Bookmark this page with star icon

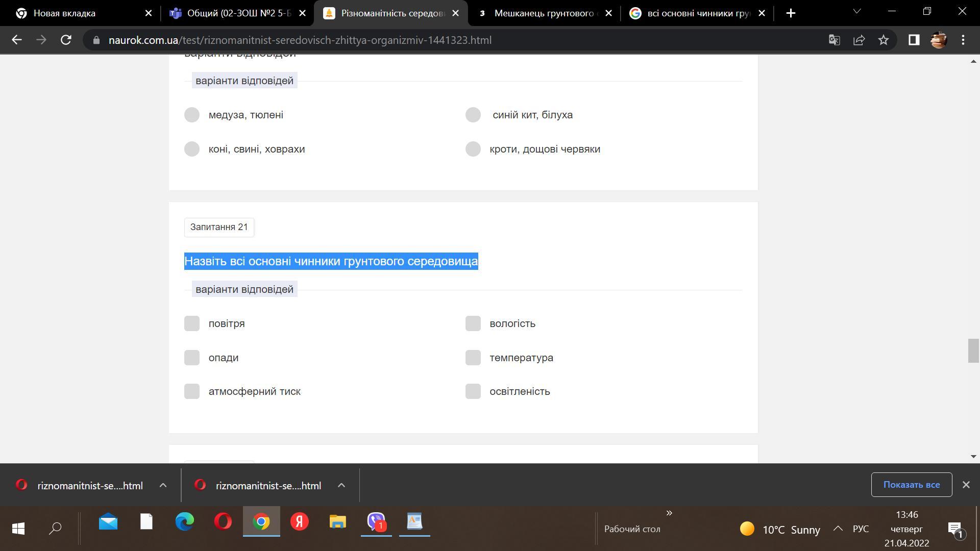(884, 40)
